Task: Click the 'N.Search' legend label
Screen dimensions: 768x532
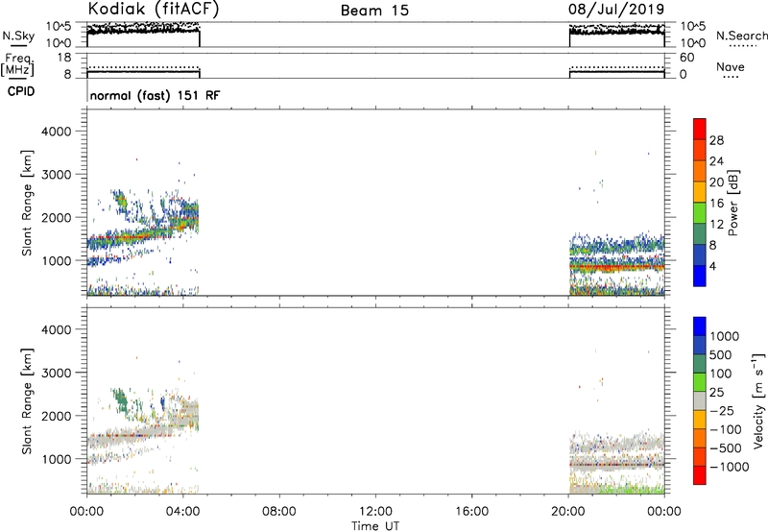Action: (741, 36)
